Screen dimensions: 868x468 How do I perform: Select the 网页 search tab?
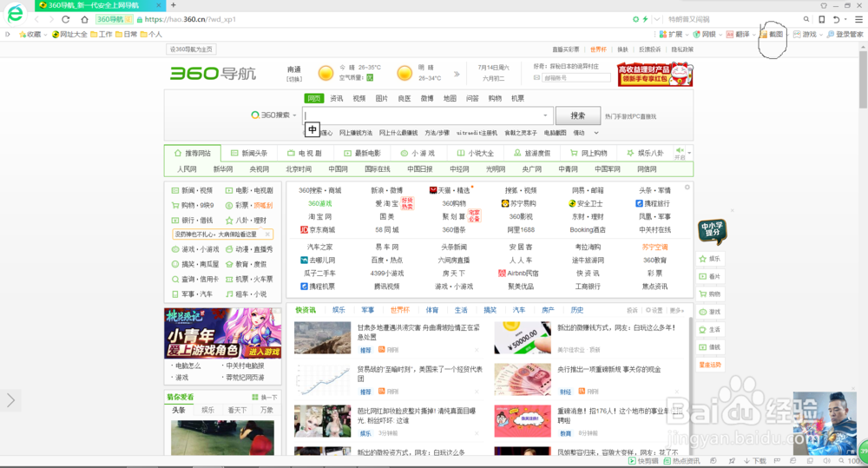(x=314, y=99)
